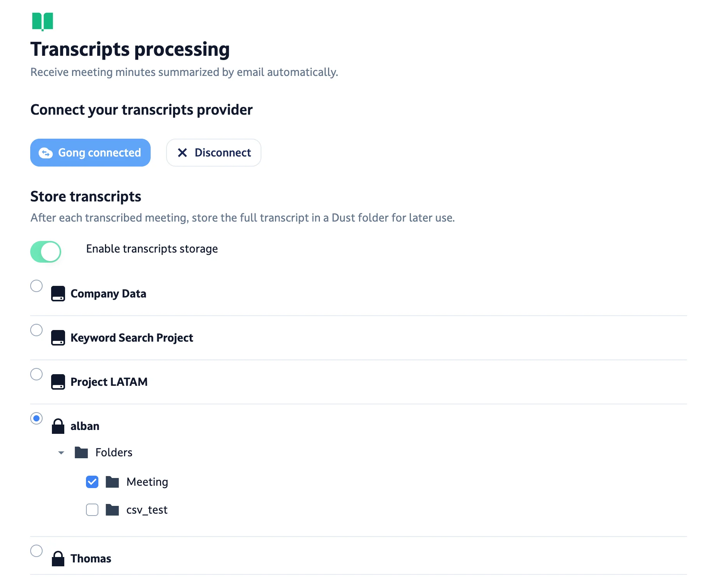Screen dimensions: 725x588
Task: Click the X icon on the Disconnect button
Action: [x=183, y=153]
